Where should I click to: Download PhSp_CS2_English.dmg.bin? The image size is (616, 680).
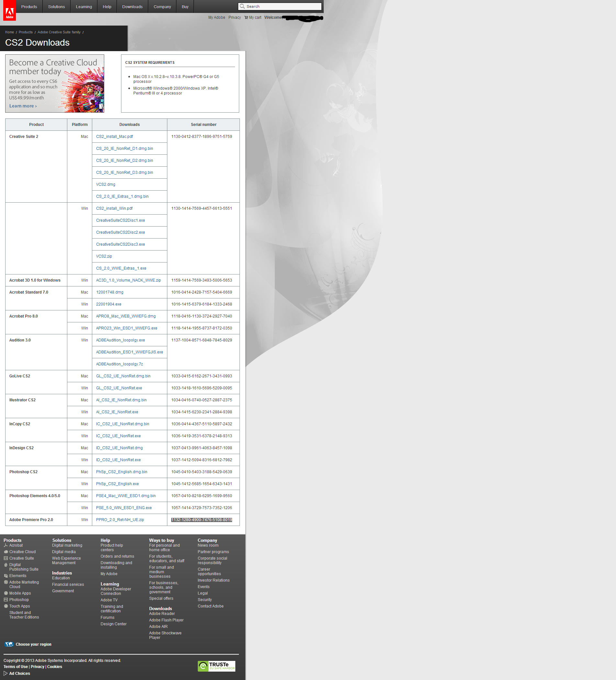click(x=122, y=472)
